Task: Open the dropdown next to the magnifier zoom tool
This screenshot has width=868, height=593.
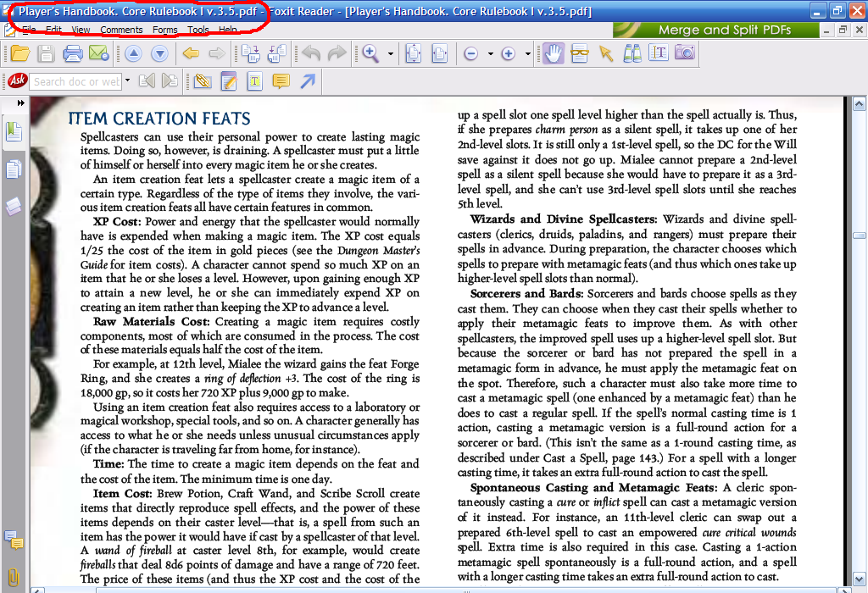Action: click(391, 54)
